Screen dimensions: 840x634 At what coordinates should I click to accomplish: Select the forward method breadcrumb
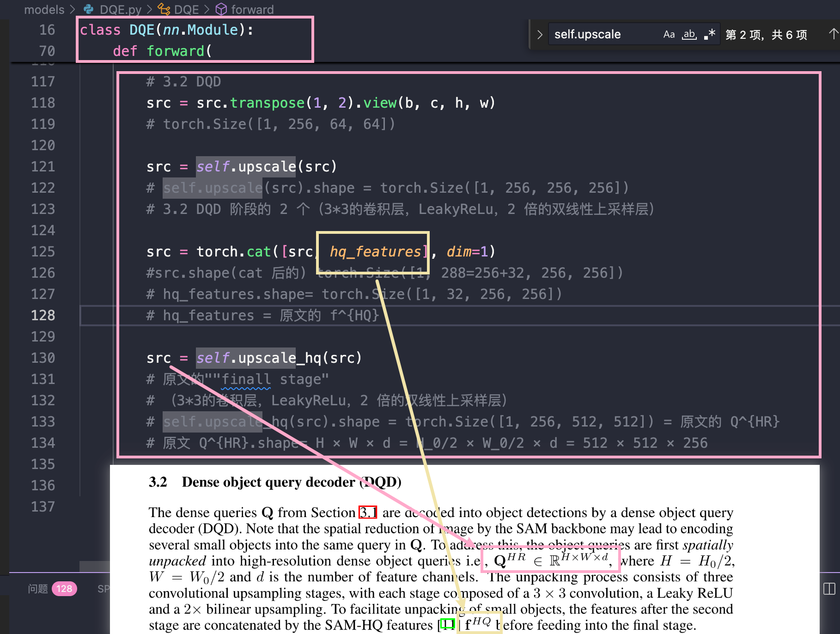pos(252,9)
